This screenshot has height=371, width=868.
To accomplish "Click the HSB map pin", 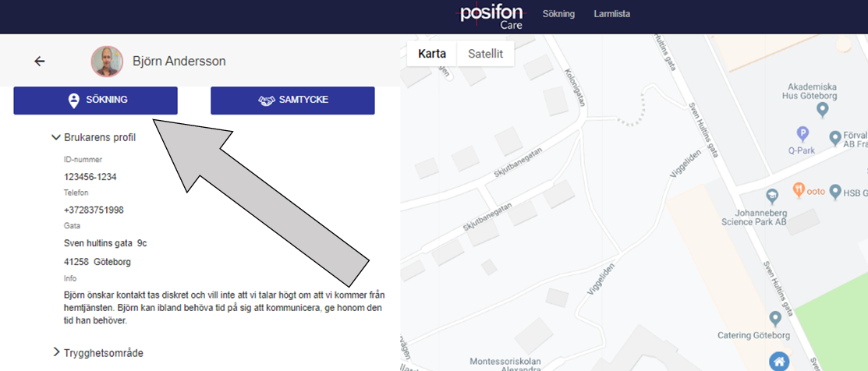I will click(x=834, y=191).
